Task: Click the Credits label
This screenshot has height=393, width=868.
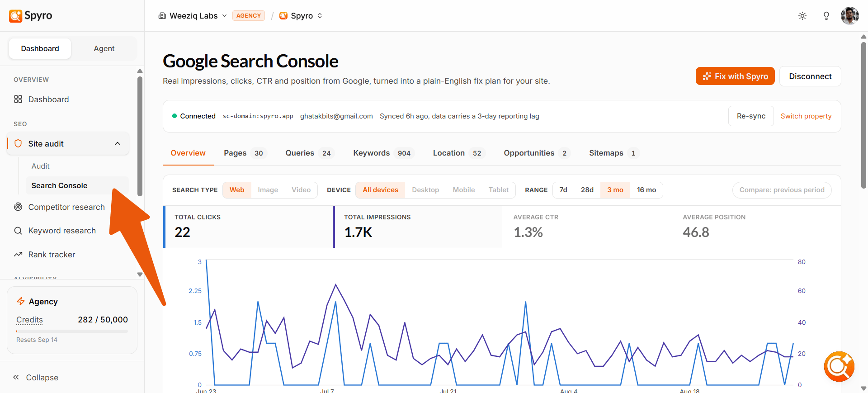Action: tap(29, 320)
